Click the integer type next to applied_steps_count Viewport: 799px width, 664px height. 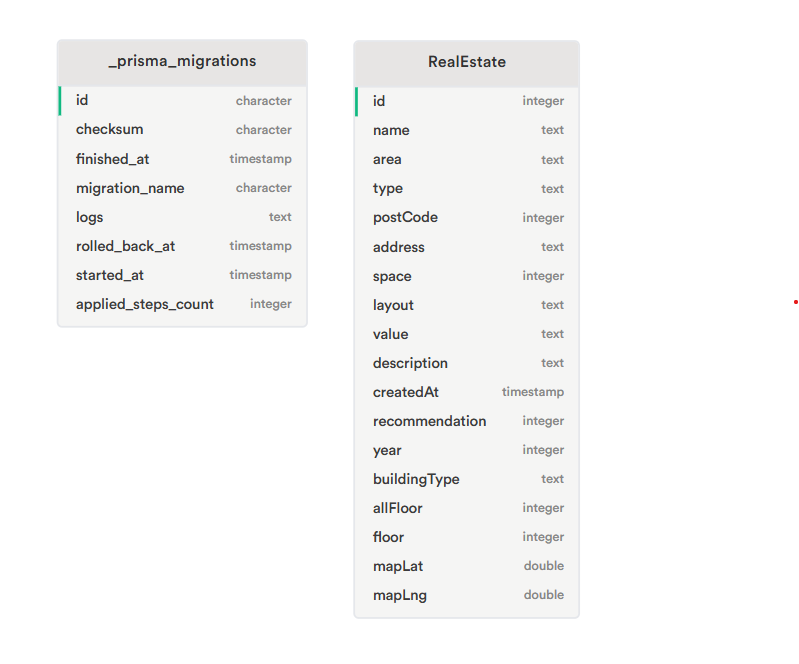[x=271, y=304]
